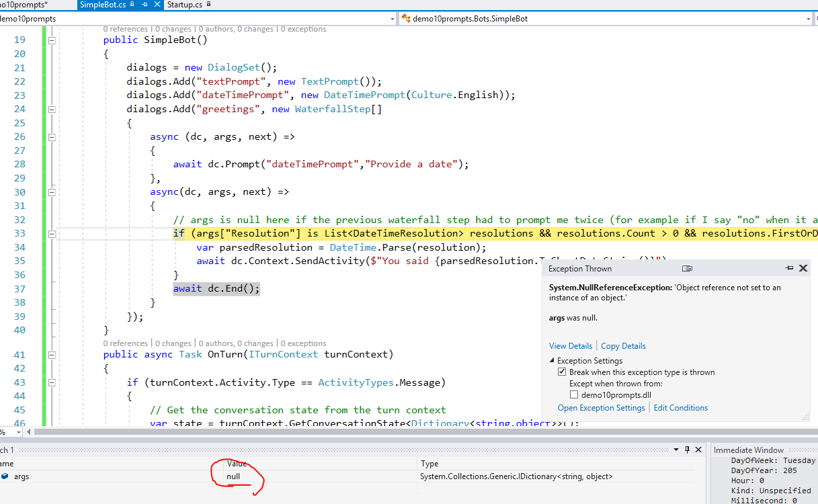Open the Watch panel window position dropdown

click(x=676, y=449)
